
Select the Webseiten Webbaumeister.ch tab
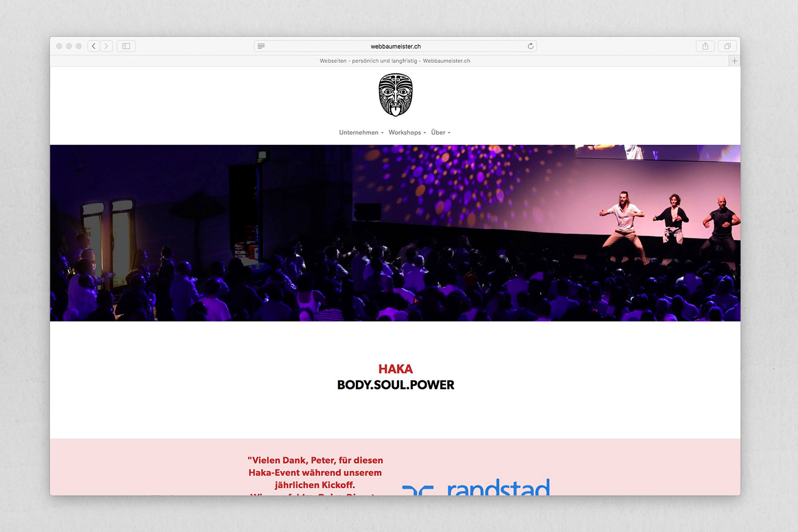[395, 61]
